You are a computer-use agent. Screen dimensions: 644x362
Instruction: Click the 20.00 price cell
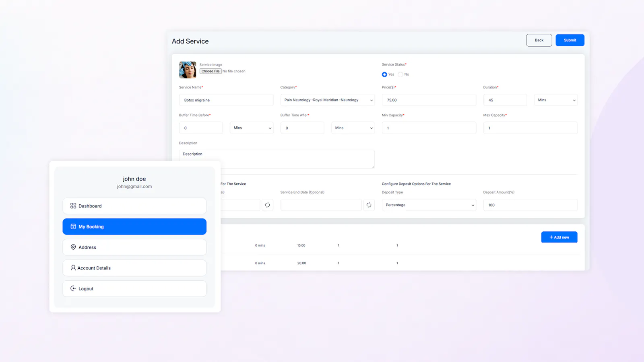click(301, 263)
